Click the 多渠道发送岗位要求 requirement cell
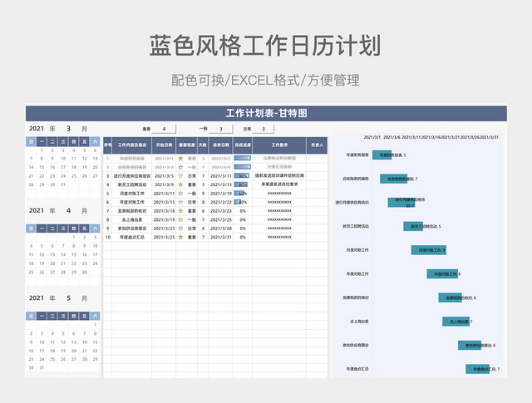This screenshot has width=532, height=403. (279, 184)
